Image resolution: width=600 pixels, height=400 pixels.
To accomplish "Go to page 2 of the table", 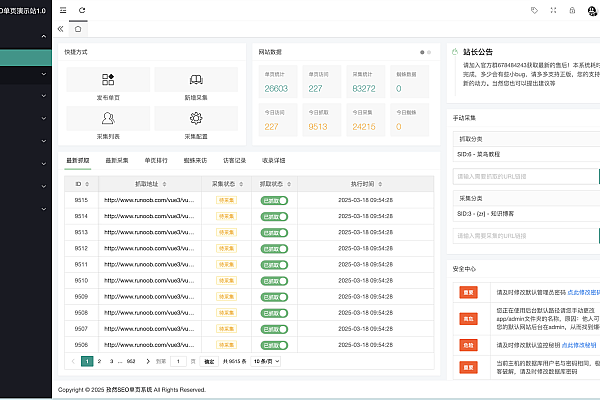I will coord(99,361).
